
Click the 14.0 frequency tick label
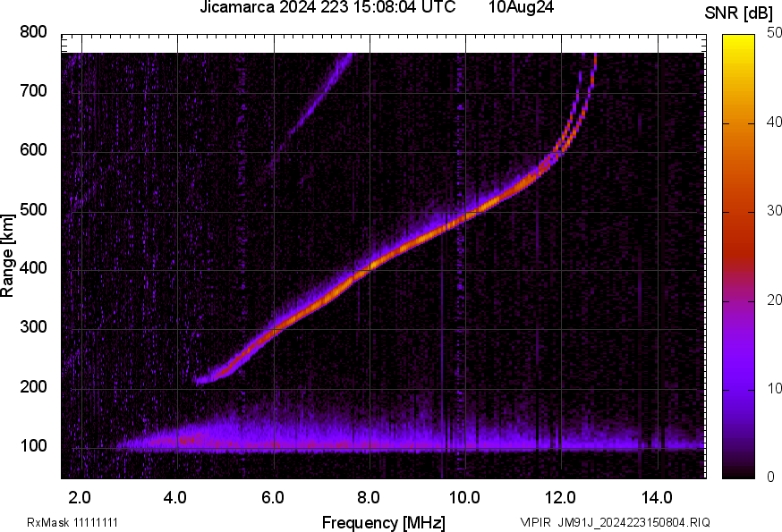657,497
